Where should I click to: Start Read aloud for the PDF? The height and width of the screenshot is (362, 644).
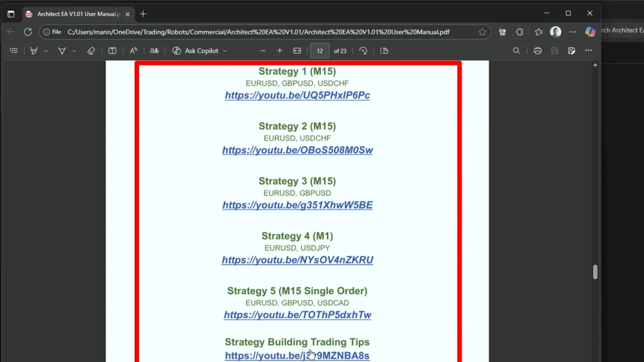(x=133, y=51)
